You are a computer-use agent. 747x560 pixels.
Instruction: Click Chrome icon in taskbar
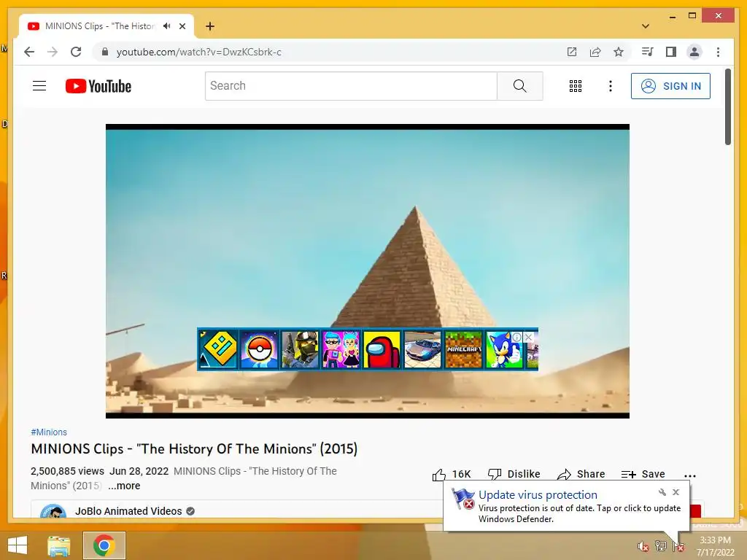coord(104,545)
